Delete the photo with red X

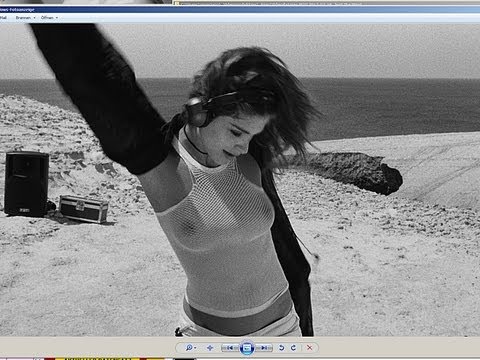(x=309, y=348)
